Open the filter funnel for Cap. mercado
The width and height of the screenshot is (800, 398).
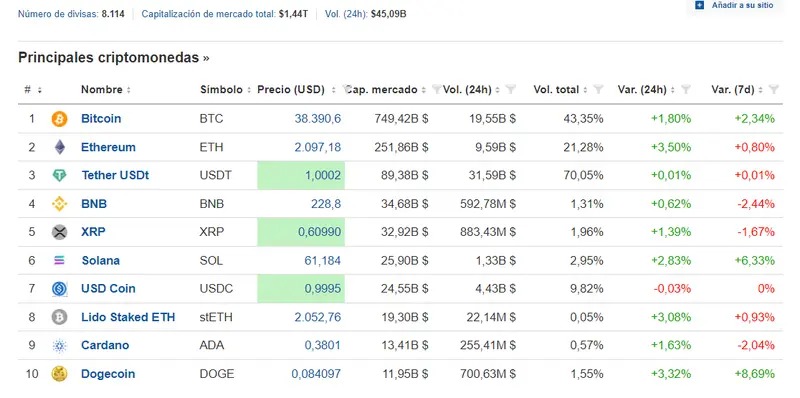(436, 90)
